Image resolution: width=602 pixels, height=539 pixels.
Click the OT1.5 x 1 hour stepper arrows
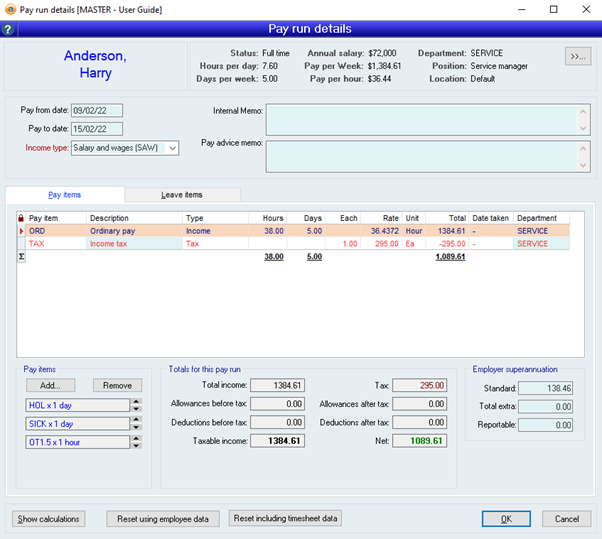[137, 441]
